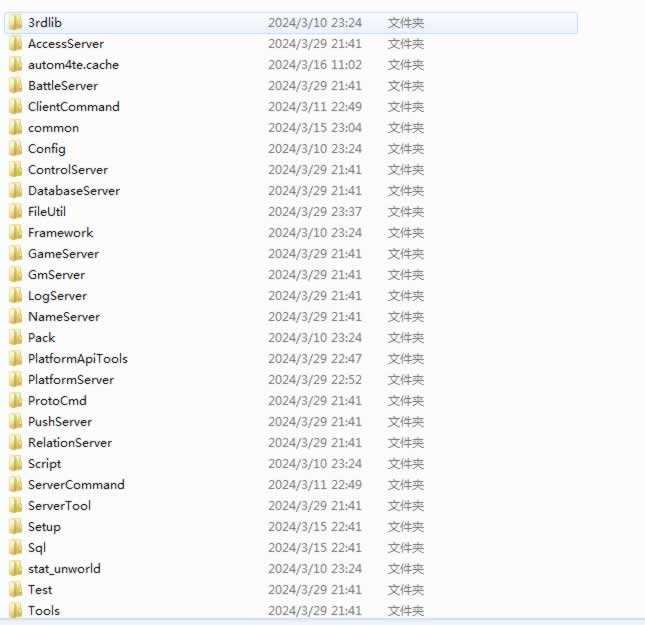
Task: Click the GameServer folder icon
Action: 15,253
